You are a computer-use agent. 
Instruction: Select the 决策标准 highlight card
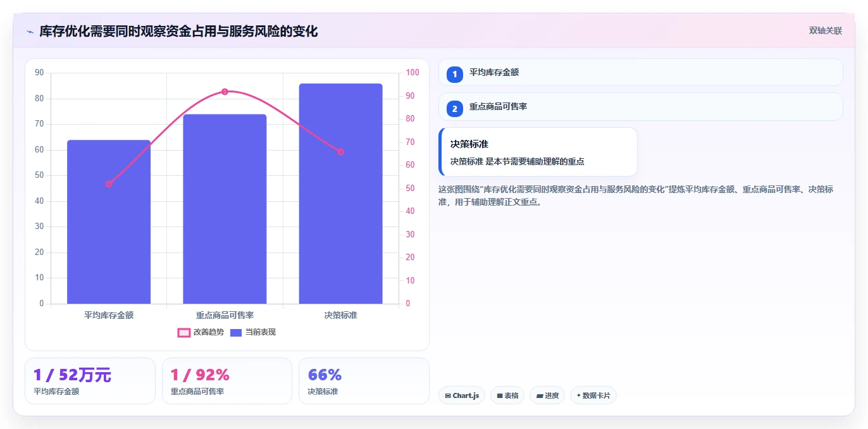[x=538, y=152]
